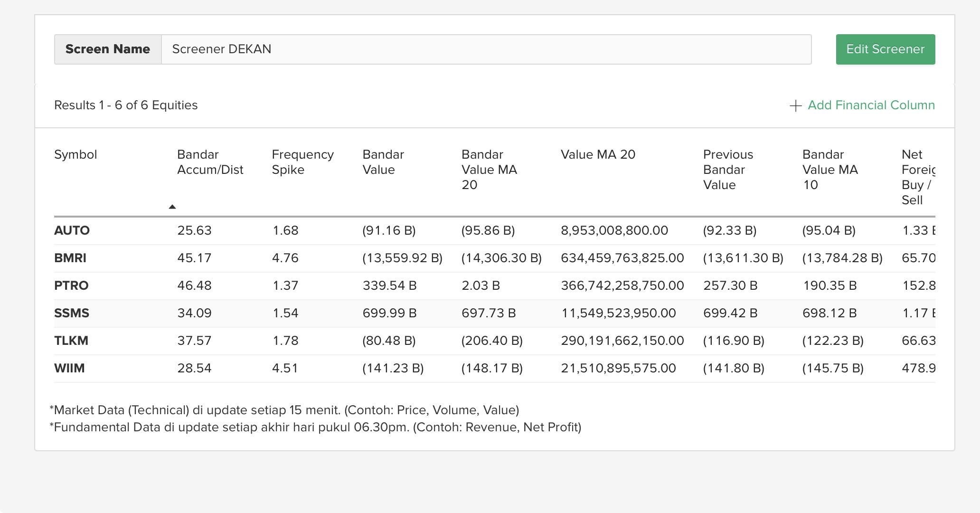Sort by Previous Bandar Value header

click(x=727, y=170)
